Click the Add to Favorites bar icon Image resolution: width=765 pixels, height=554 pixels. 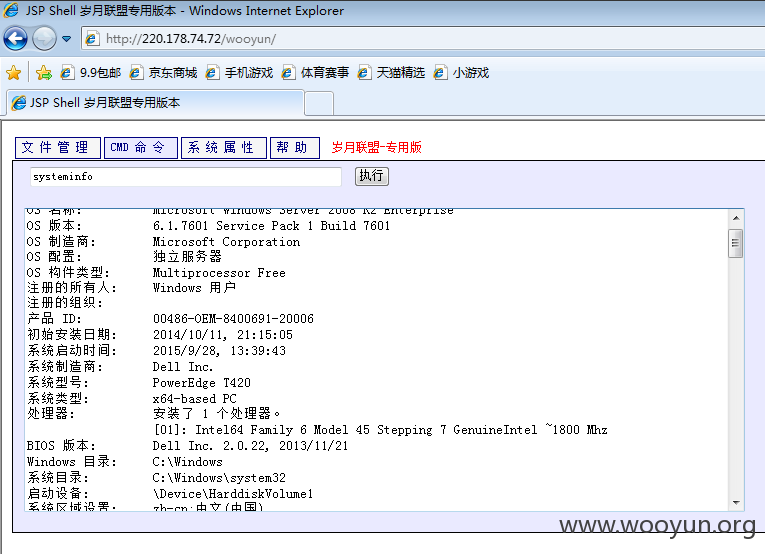click(43, 73)
